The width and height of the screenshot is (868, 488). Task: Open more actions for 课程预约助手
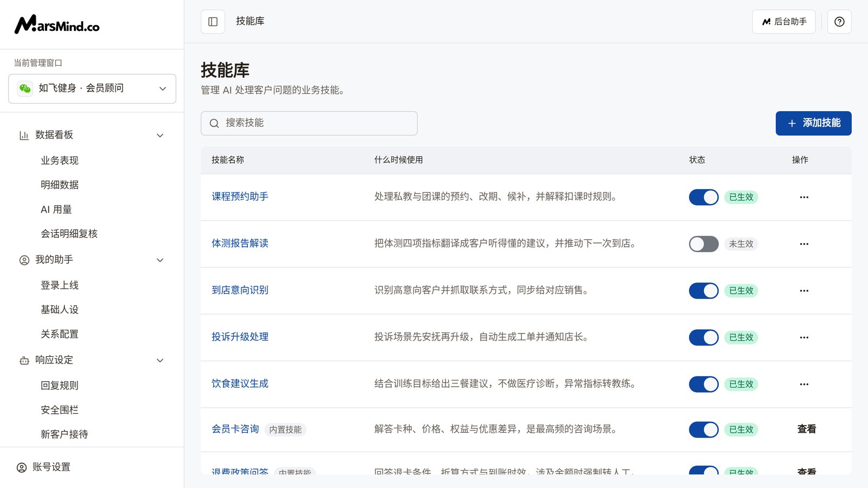[x=804, y=197]
